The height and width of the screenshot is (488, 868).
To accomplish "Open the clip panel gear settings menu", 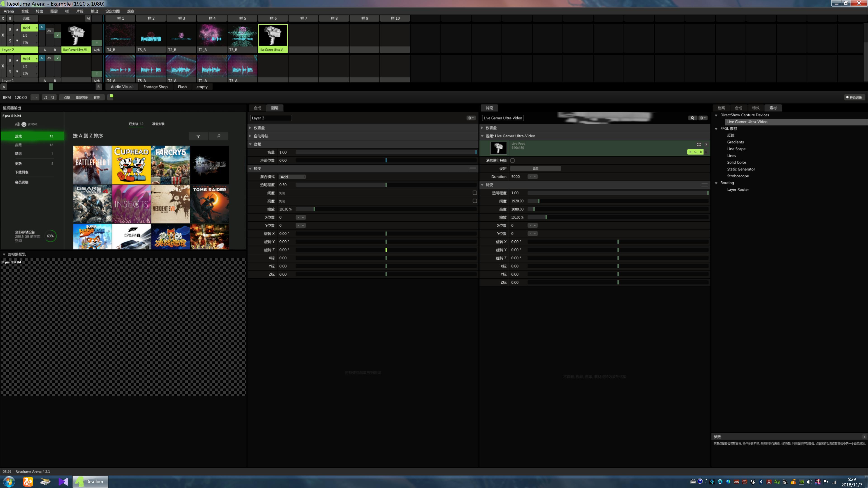I will pos(703,118).
